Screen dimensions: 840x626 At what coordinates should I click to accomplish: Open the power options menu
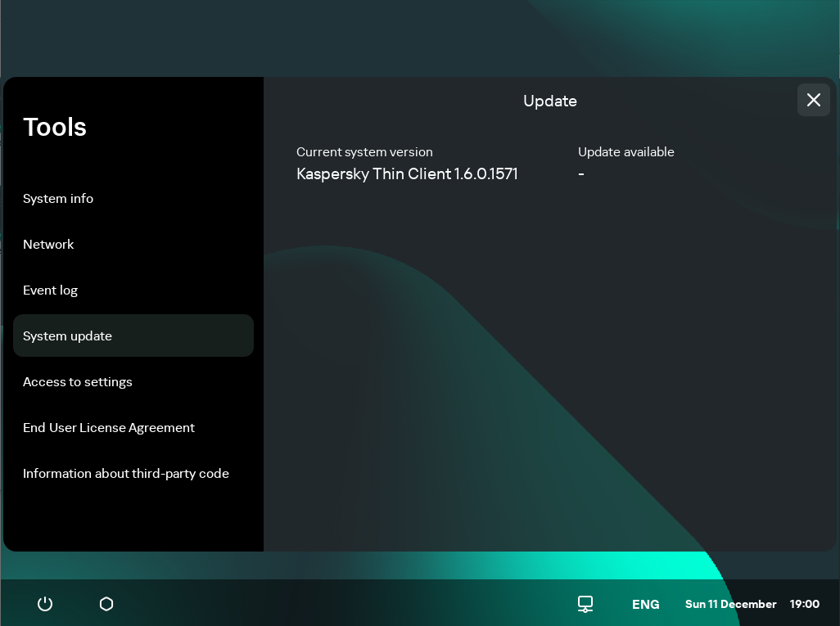click(x=45, y=604)
